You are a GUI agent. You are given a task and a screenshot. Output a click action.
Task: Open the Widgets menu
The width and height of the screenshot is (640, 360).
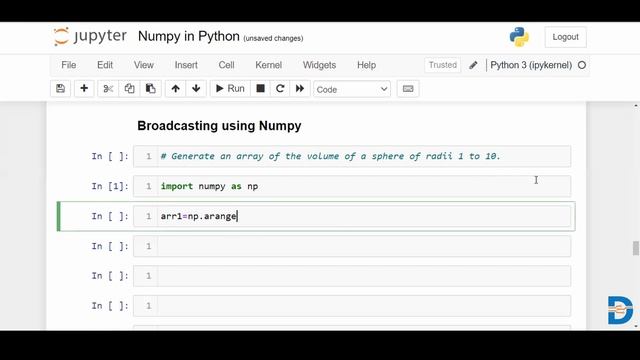click(320, 65)
